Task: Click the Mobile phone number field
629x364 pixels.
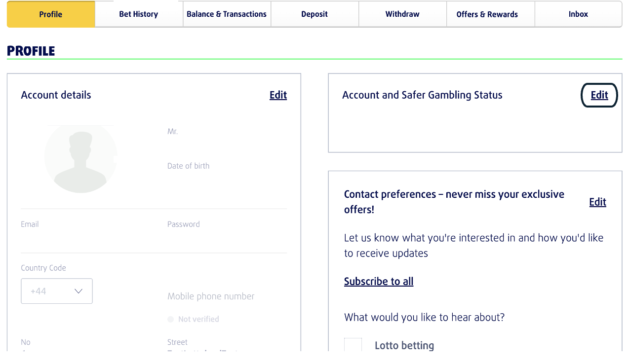Action: tap(211, 296)
